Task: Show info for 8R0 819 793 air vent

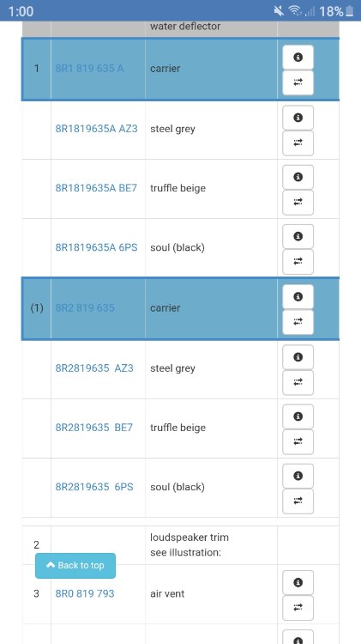Action: [298, 582]
